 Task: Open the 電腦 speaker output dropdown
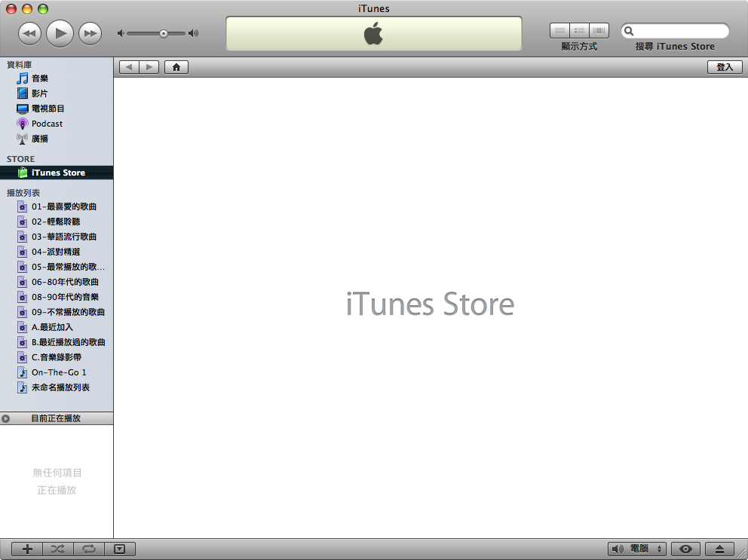(637, 549)
